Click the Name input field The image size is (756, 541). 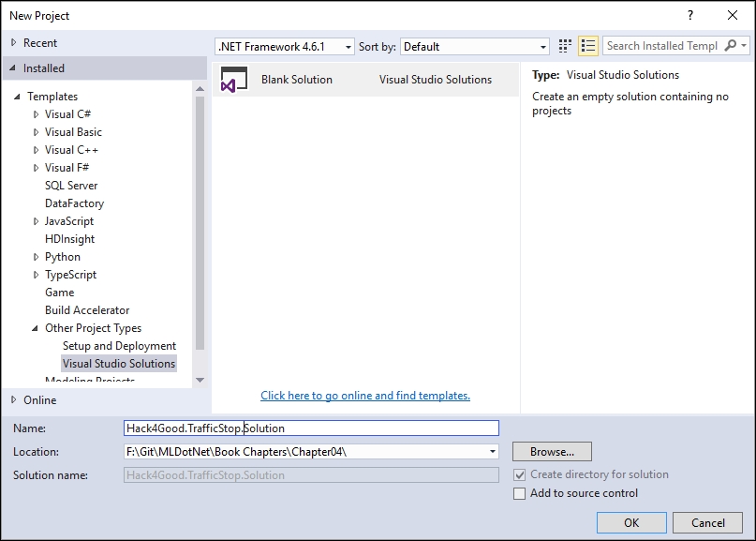(x=311, y=428)
